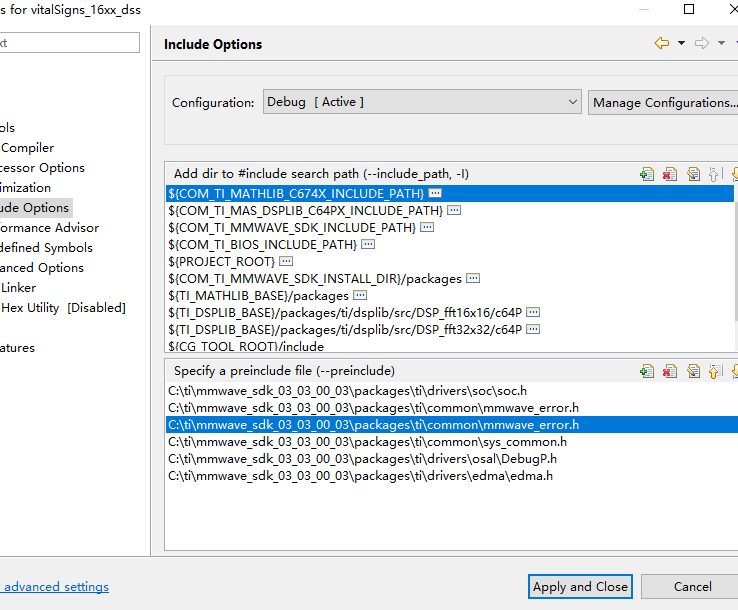Viewport: 738px width, 610px height.
Task: Add a new include search path entry
Action: click(647, 174)
